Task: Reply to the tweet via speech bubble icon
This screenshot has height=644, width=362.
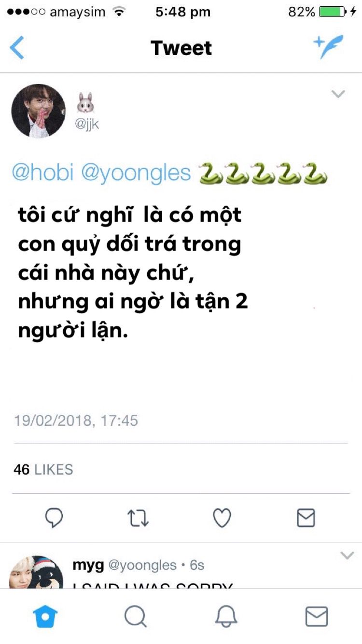Action: coord(54,518)
